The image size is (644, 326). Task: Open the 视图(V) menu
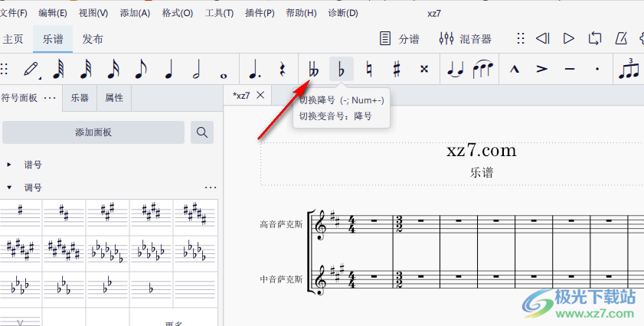[x=93, y=13]
